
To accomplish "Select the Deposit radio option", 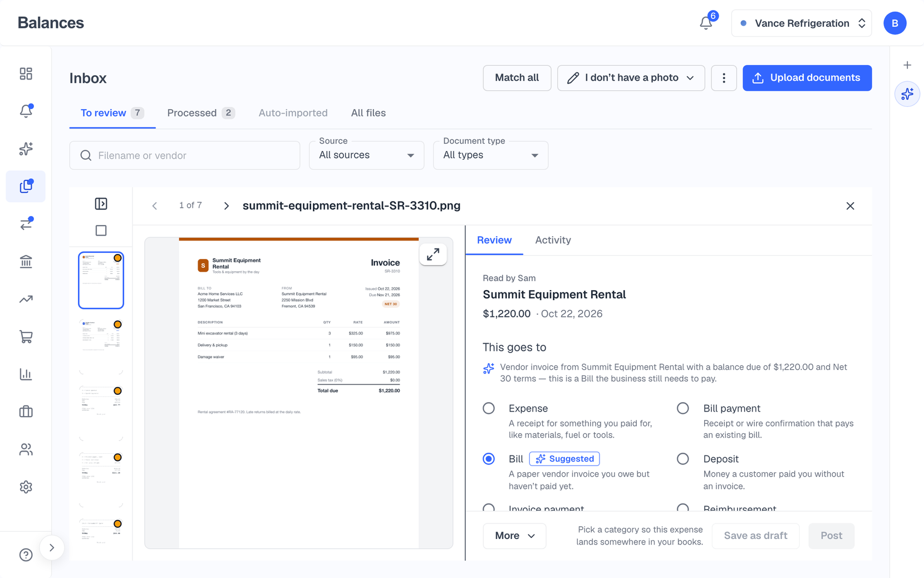I will point(683,459).
